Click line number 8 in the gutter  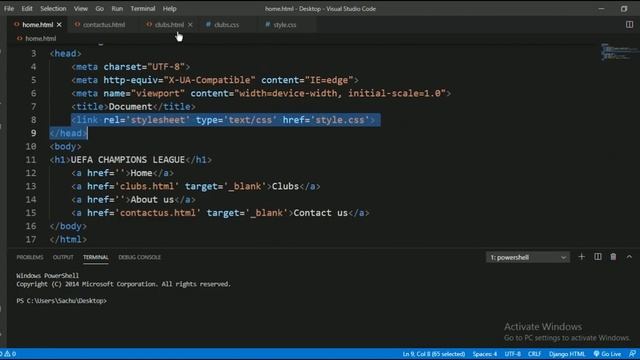click(33, 120)
